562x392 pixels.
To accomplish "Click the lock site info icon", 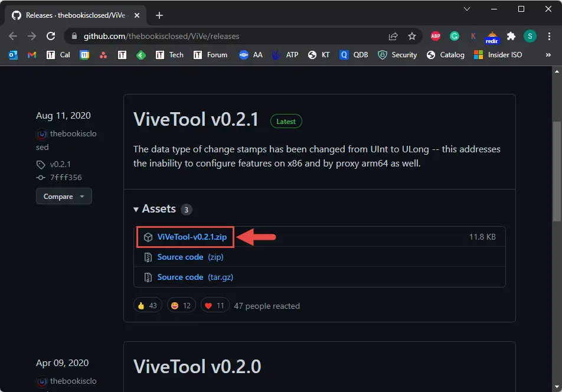I will (x=74, y=36).
